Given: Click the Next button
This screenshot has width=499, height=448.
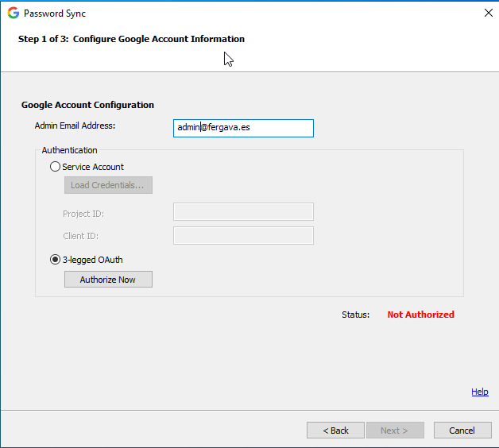Looking at the screenshot, I should [x=395, y=431].
